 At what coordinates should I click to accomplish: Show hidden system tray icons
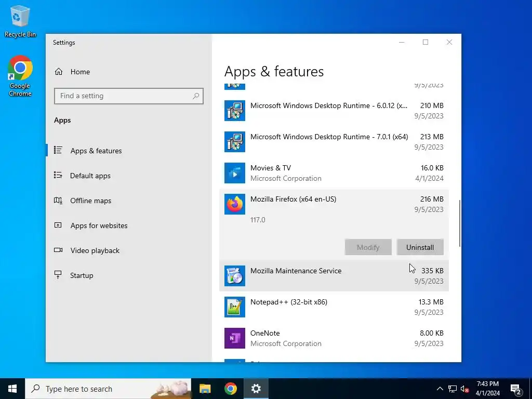click(x=440, y=389)
